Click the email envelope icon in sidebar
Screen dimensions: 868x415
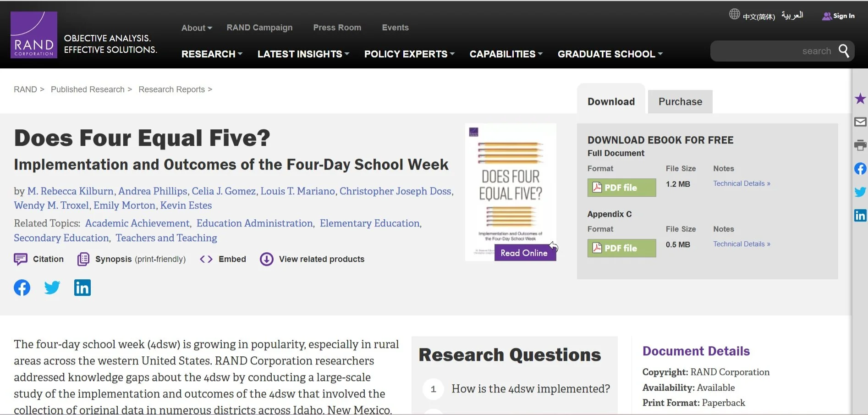click(860, 122)
